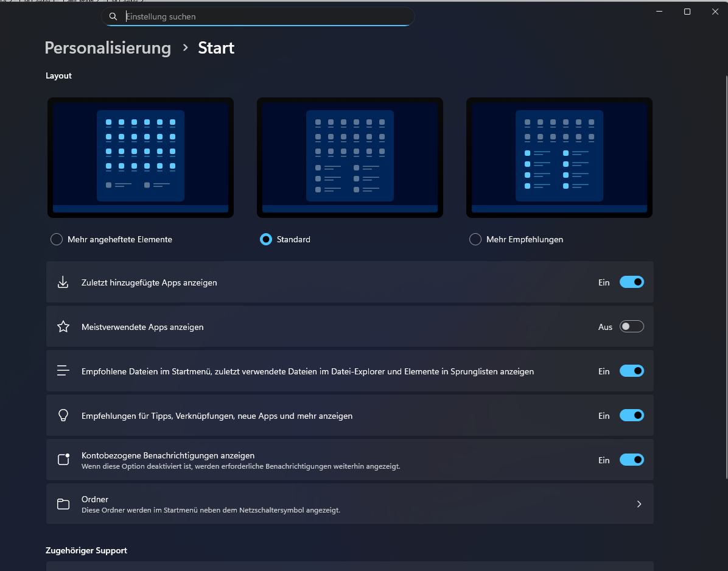Enable 'Meistverwendete Apps anzeigen' toggle
Screen dimensions: 728x571
[x=632, y=327]
